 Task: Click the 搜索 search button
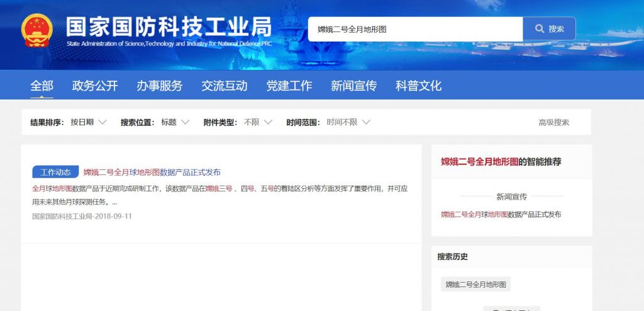[549, 29]
